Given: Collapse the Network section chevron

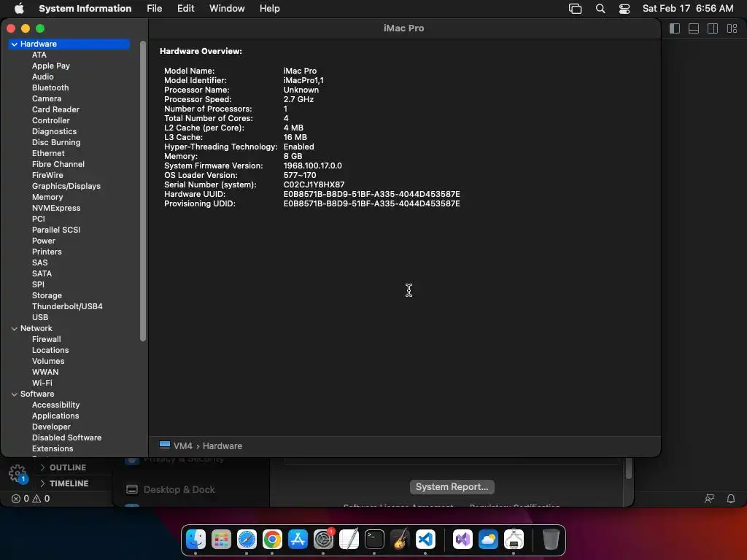Looking at the screenshot, I should [x=15, y=329].
